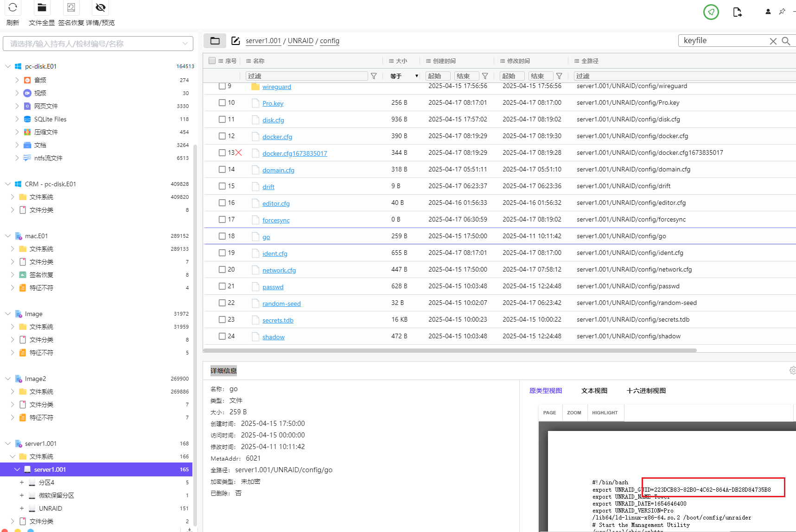Screen dimensions: 796x532
Task: Open the modified-time filter funnel
Action: pos(559,76)
